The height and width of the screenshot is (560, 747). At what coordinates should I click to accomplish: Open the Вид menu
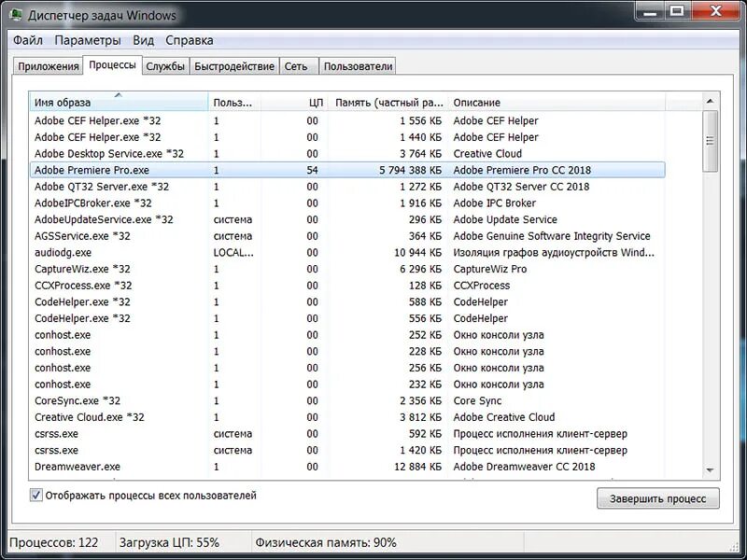click(143, 40)
